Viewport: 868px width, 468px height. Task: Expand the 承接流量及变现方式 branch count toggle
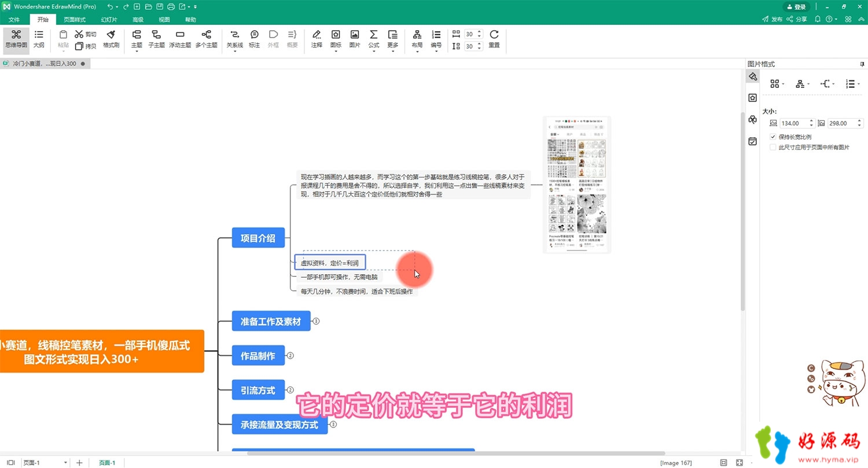pos(333,425)
